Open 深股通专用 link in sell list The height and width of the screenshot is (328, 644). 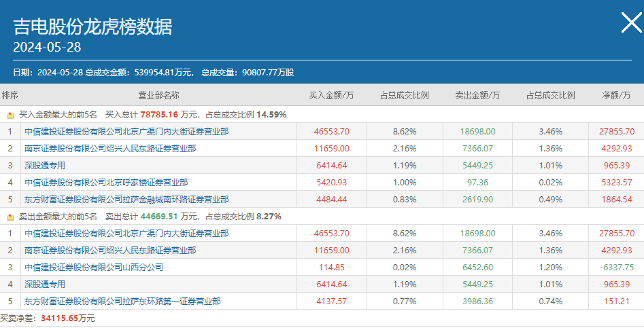click(x=45, y=284)
